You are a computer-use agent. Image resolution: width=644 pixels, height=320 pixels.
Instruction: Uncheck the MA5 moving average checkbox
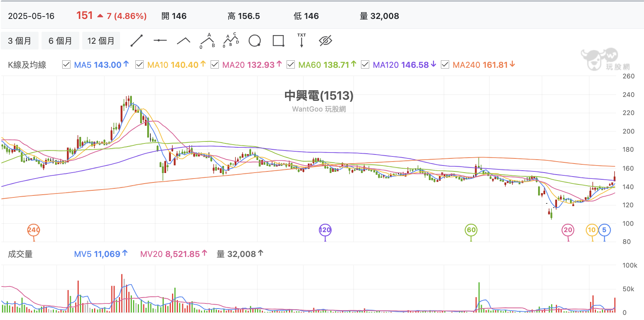(67, 65)
